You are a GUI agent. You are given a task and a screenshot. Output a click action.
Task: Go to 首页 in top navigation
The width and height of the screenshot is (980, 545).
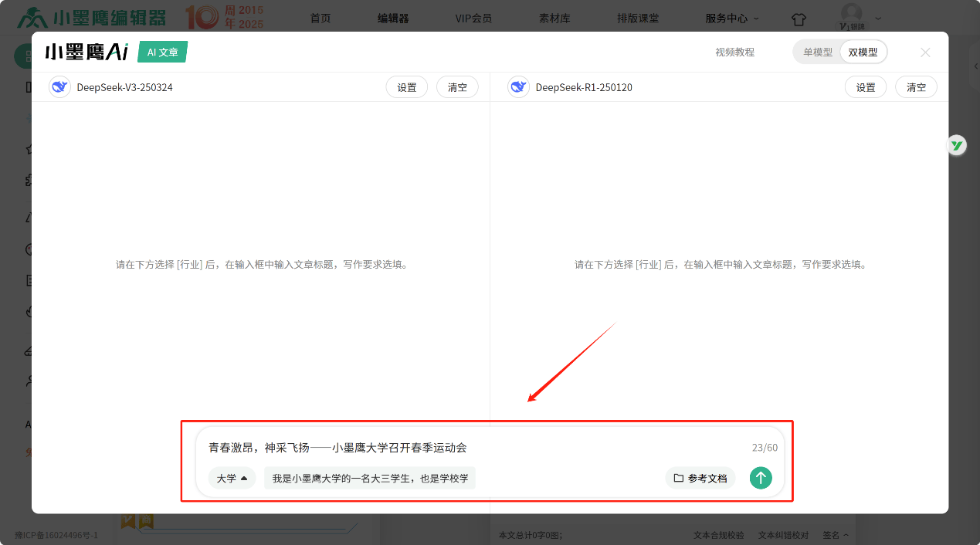(x=320, y=18)
